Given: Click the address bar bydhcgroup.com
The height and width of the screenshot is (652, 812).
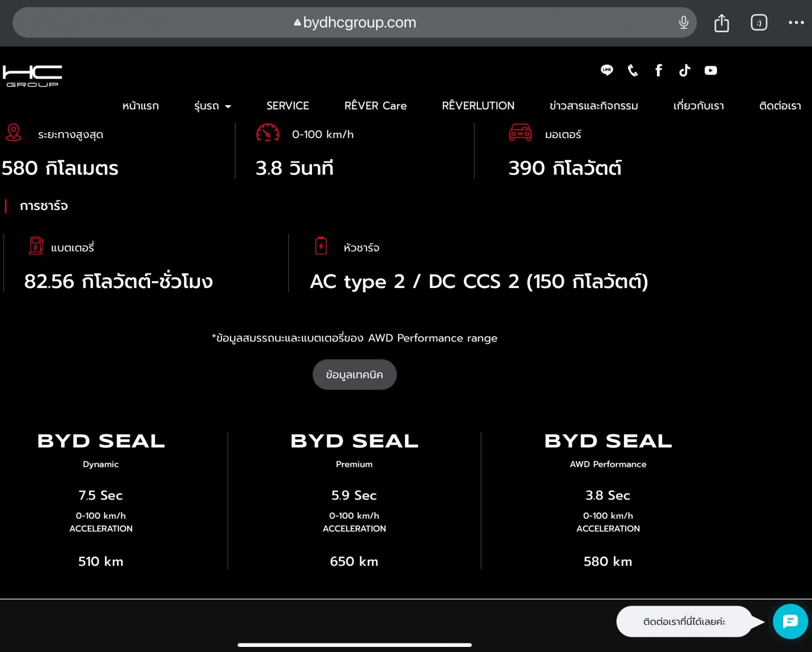Looking at the screenshot, I should pos(354,23).
